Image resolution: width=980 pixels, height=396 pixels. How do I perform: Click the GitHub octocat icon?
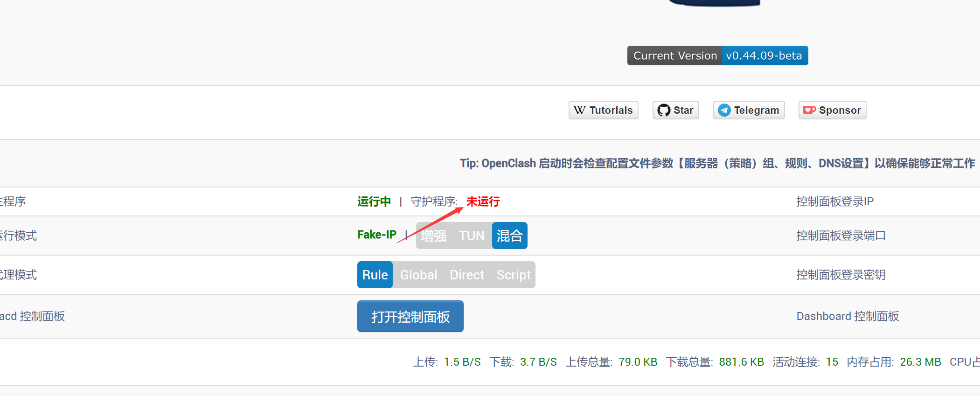click(664, 110)
